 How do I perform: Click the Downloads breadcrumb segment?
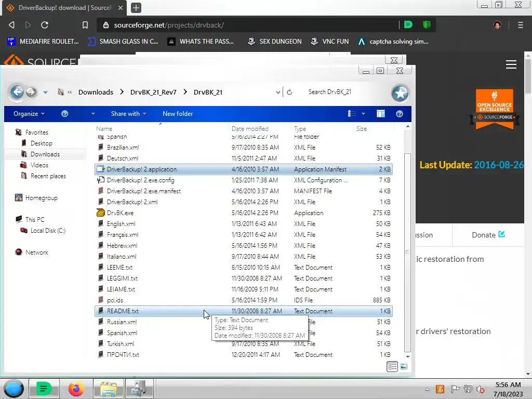click(x=96, y=92)
